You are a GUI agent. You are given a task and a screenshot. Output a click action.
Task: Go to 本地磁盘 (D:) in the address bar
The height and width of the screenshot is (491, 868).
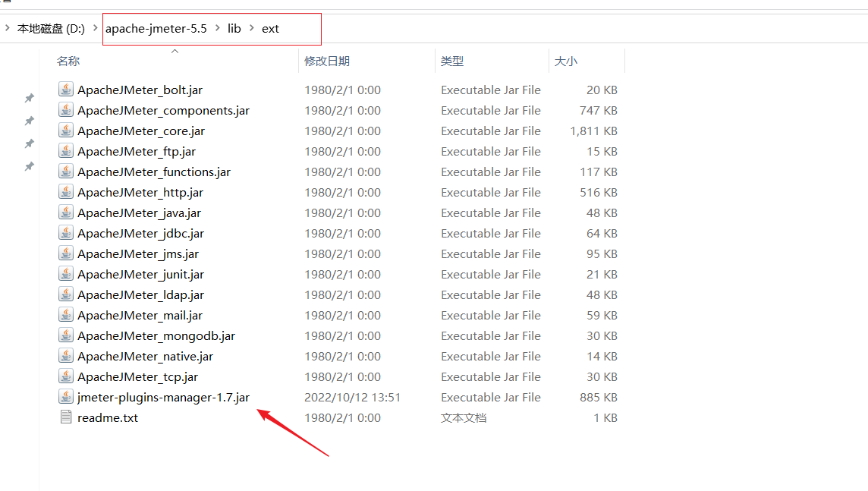tap(51, 28)
